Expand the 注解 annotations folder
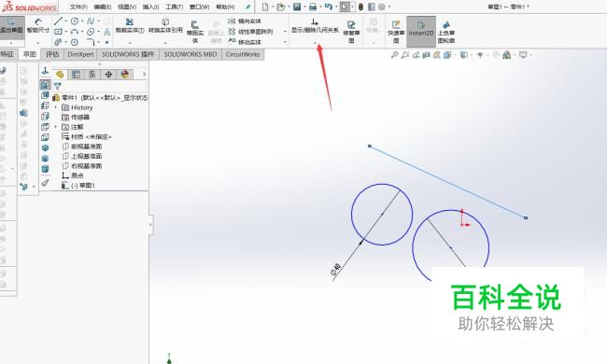The image size is (607, 364). 56,127
